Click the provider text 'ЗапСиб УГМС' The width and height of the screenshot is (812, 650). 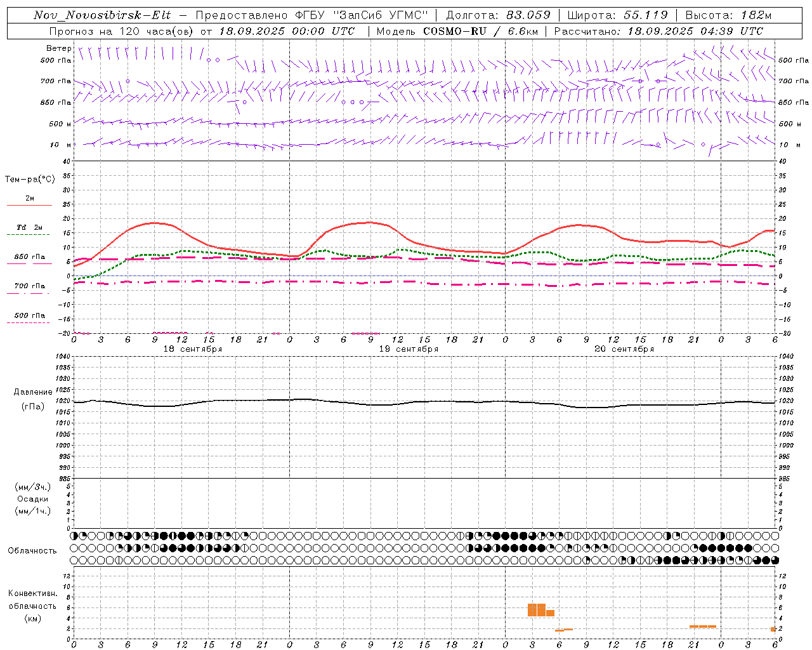[381, 15]
